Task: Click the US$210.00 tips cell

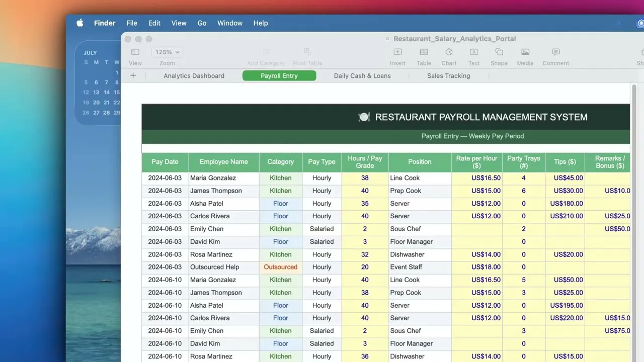Action: pos(565,216)
